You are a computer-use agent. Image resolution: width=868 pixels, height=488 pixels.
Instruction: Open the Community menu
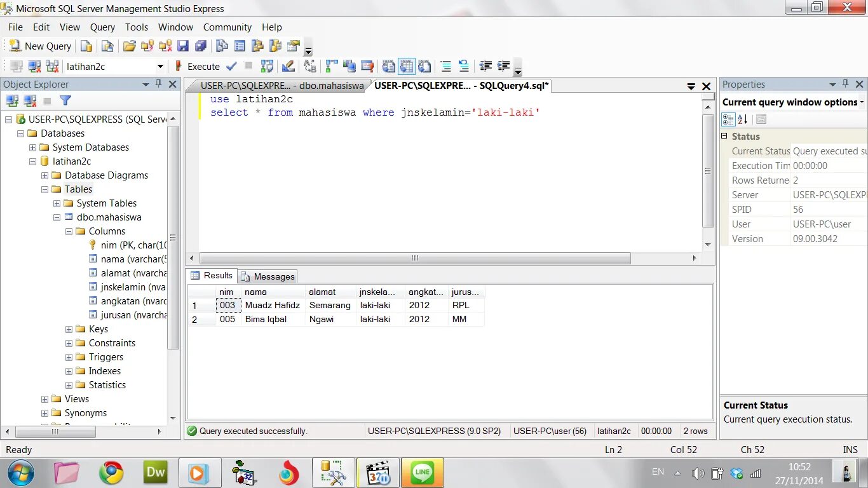tap(227, 27)
